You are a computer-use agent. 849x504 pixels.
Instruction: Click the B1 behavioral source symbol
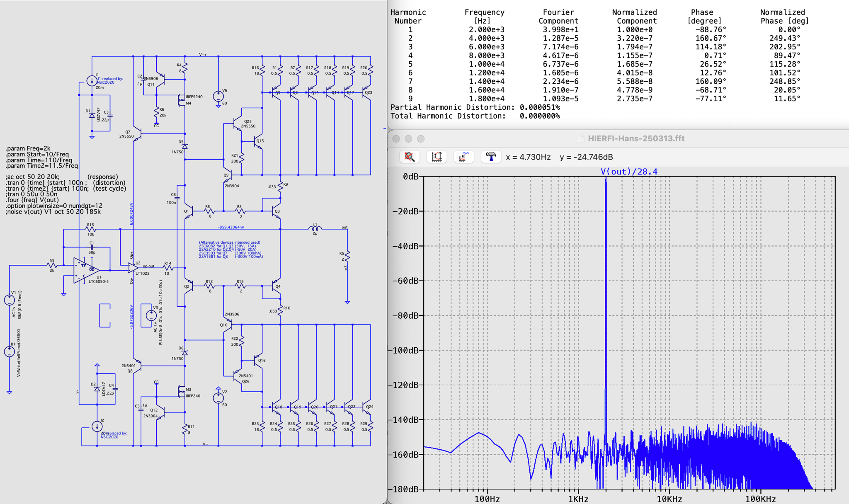[9, 351]
